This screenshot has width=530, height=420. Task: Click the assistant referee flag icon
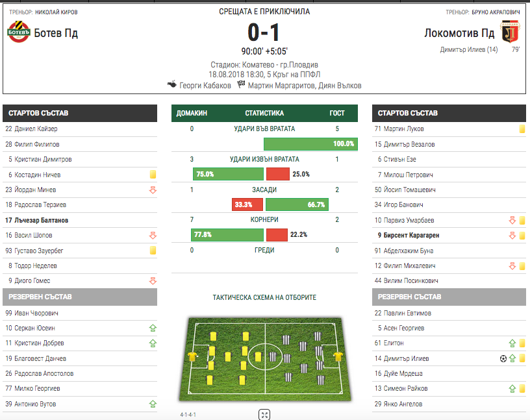tap(241, 84)
